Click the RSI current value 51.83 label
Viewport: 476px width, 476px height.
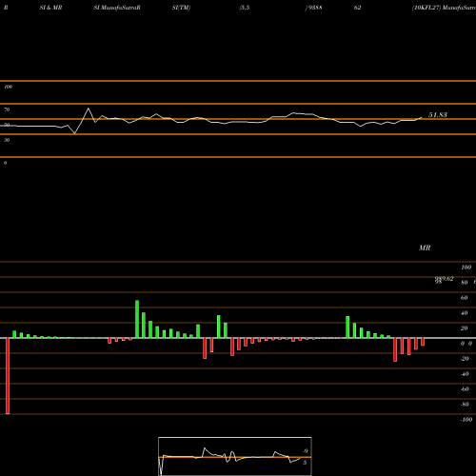tap(438, 115)
